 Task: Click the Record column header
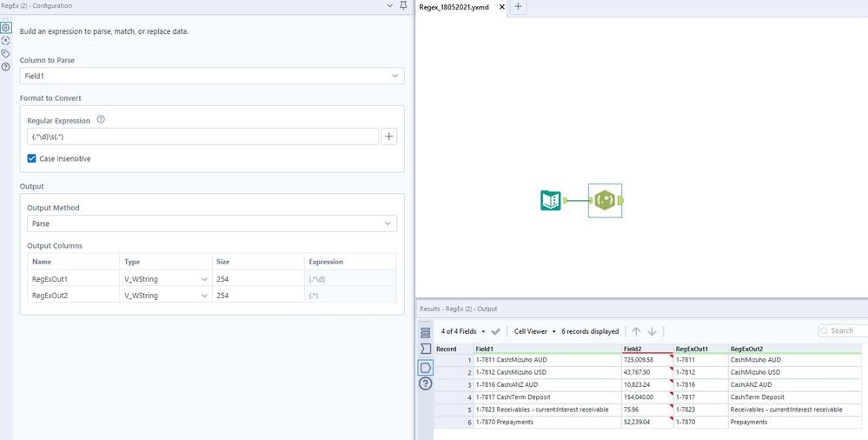[x=454, y=349]
